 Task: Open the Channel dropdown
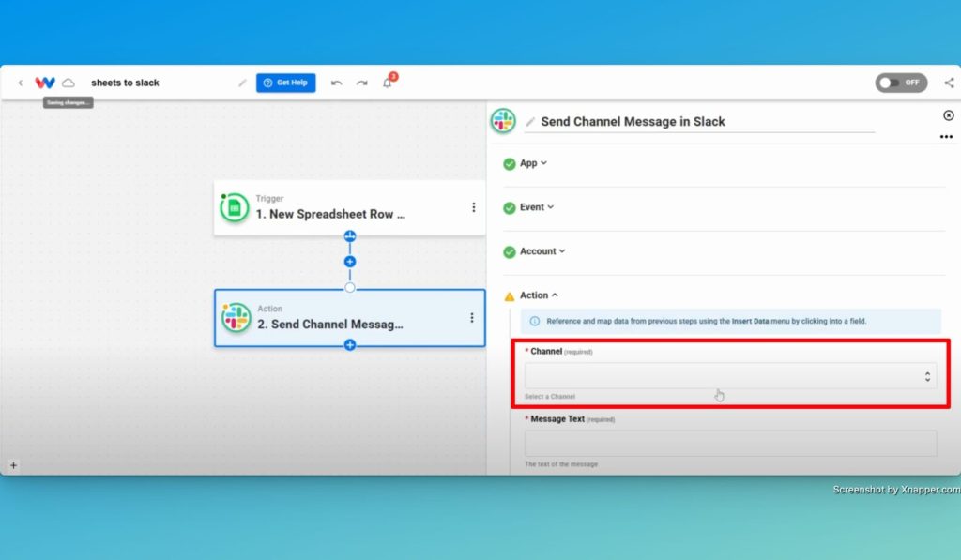730,375
